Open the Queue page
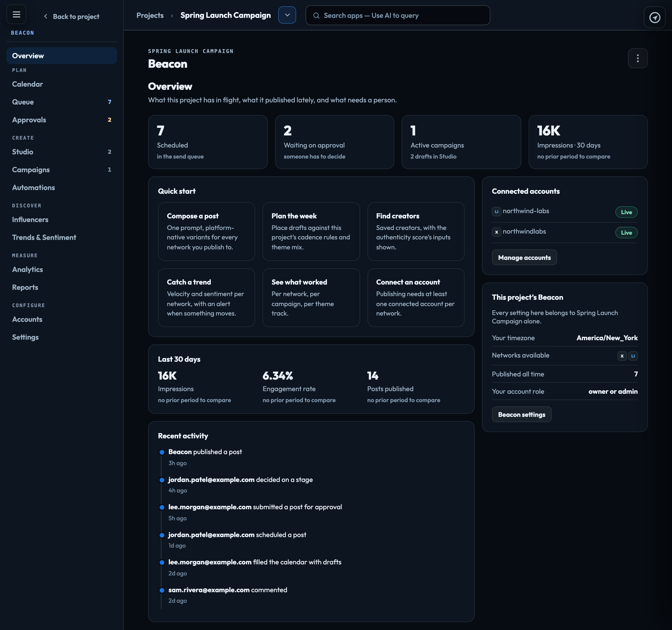672x630 pixels. coord(61,102)
